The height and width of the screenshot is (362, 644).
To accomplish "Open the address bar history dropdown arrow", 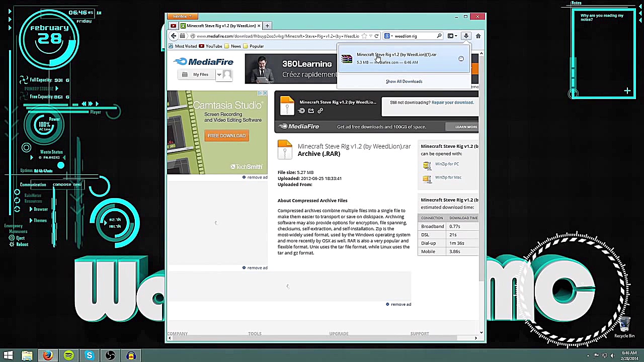I will (x=370, y=36).
